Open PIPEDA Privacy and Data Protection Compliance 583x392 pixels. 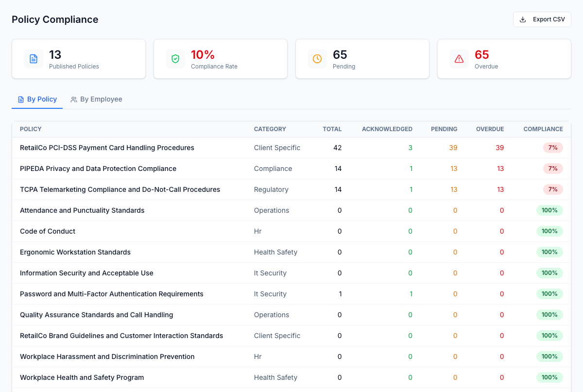coord(98,169)
